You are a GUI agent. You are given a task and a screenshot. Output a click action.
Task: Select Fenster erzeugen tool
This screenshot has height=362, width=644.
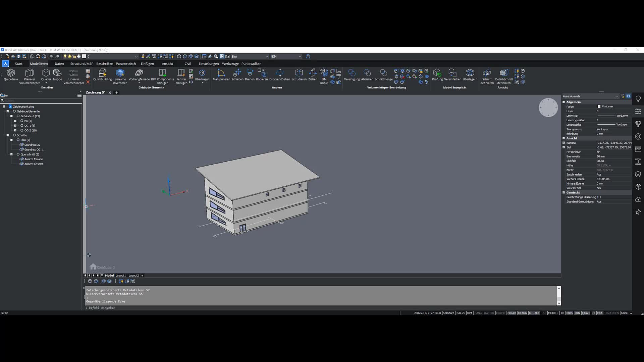[x=181, y=77]
